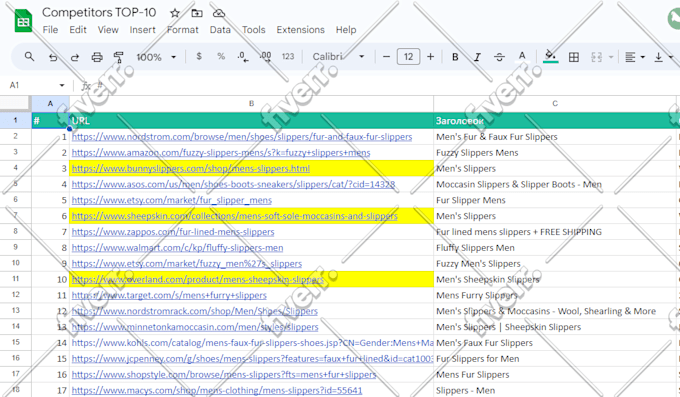Edit the font size field showing 12
The height and width of the screenshot is (397, 680).
pyautogui.click(x=409, y=57)
